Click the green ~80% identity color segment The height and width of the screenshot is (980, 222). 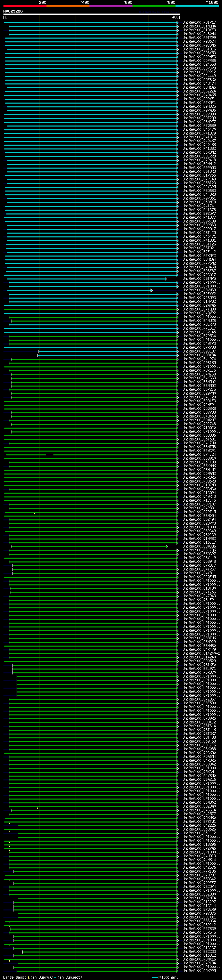pos(154,6)
